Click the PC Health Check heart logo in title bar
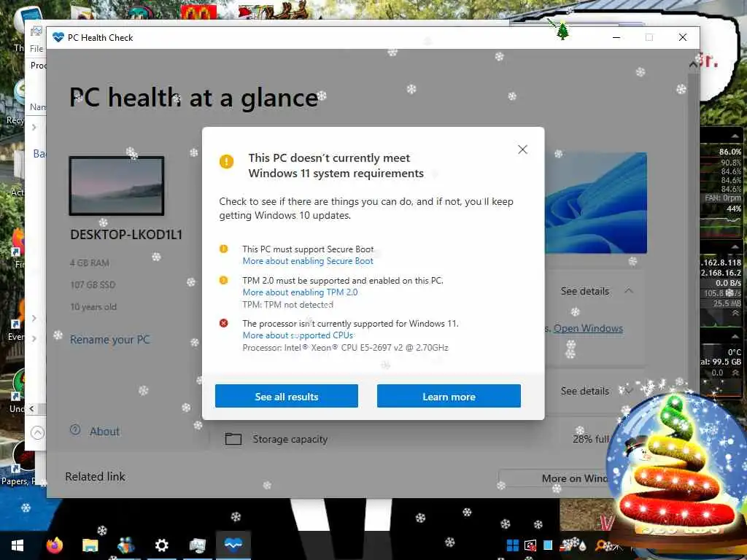Image resolution: width=747 pixels, height=560 pixels. [58, 37]
